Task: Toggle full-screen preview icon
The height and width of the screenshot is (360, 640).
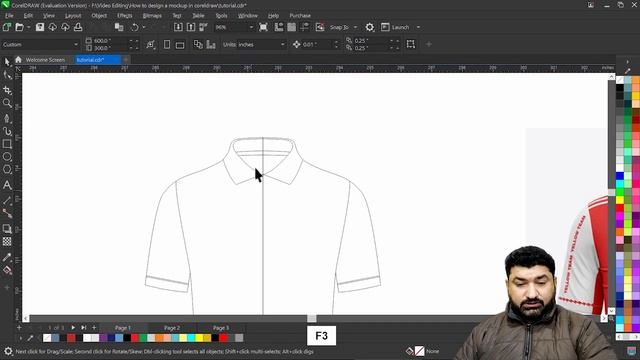Action: point(263,27)
